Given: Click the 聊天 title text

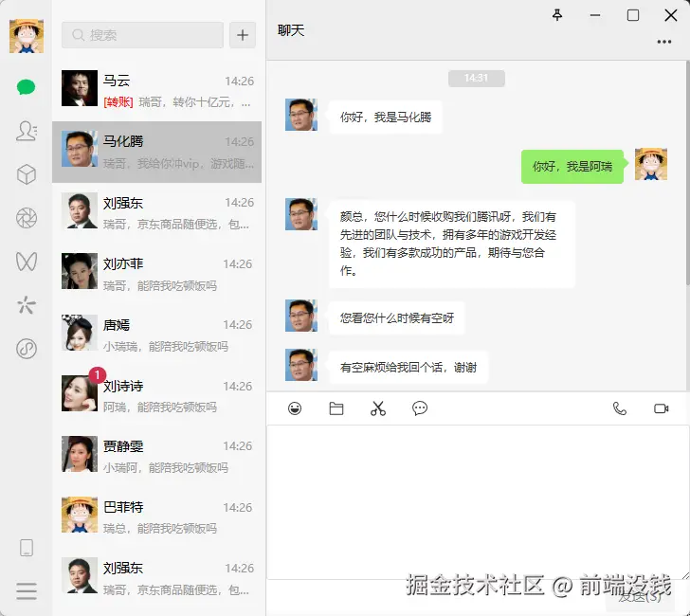Looking at the screenshot, I should coord(291,30).
